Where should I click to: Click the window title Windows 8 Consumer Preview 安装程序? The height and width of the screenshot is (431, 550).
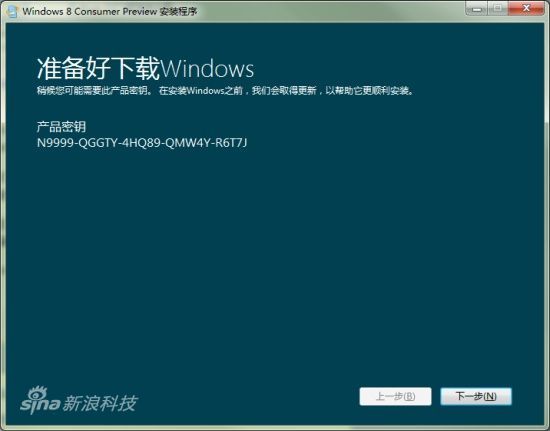110,11
